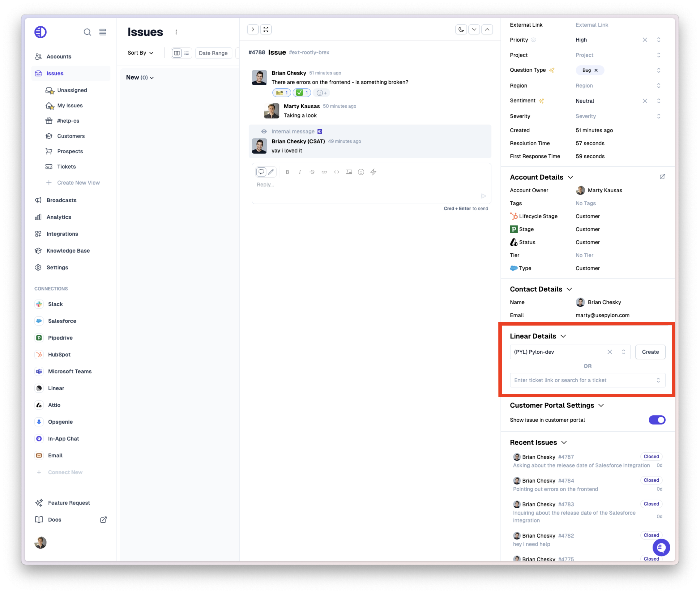Open emoji picker in reply toolbar
Screen dimensions: 700x593
[x=361, y=172]
